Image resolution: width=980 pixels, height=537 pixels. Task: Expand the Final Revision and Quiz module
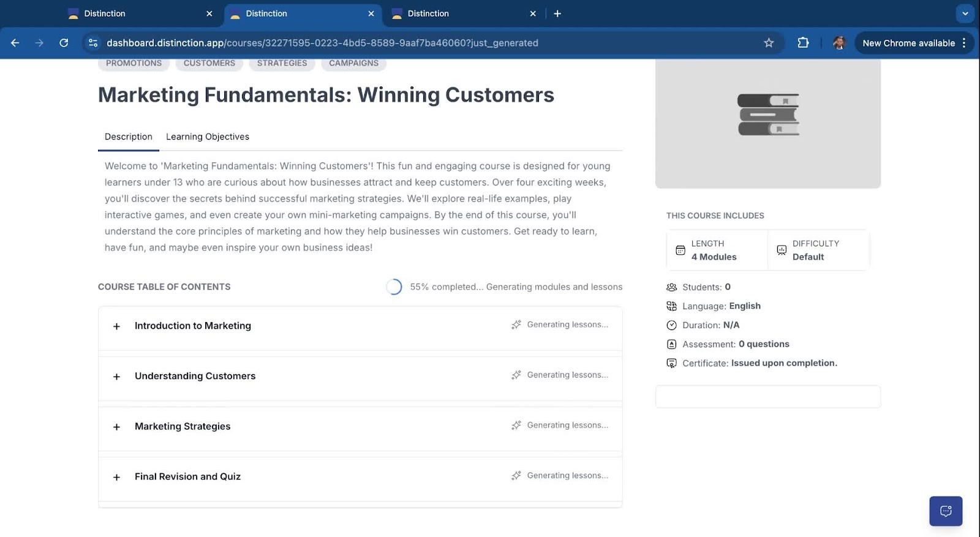116,477
